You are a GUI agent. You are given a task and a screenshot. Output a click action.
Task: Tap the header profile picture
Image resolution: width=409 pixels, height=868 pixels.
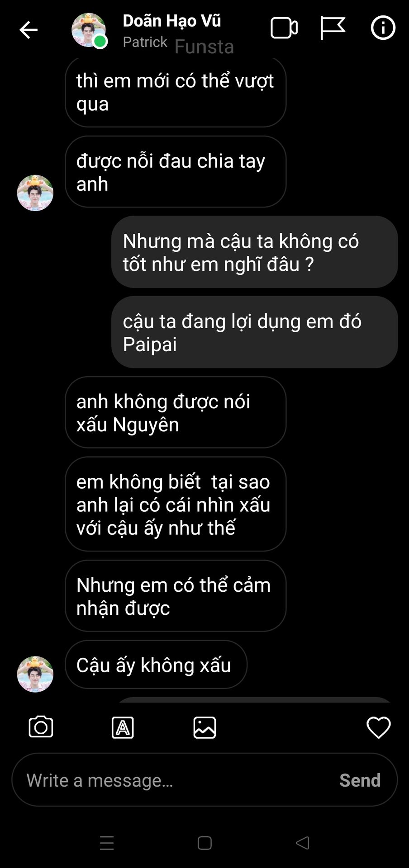coord(89,30)
